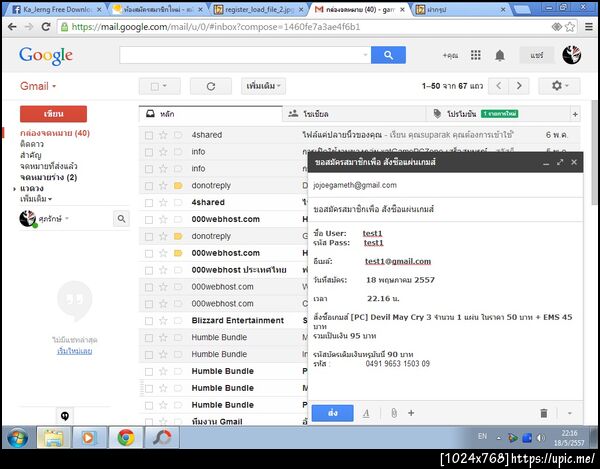Click the +คุณ Google+ link
The image size is (600, 469).
click(x=450, y=55)
